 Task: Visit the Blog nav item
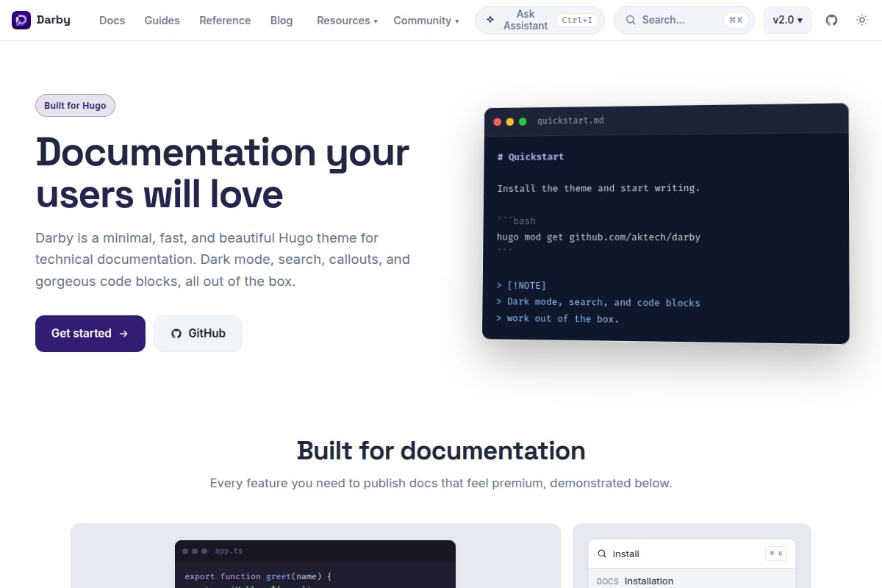282,21
